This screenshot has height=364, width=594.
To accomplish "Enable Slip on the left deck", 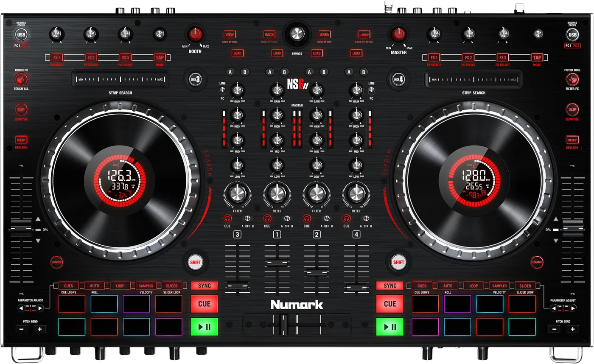I will (x=21, y=110).
